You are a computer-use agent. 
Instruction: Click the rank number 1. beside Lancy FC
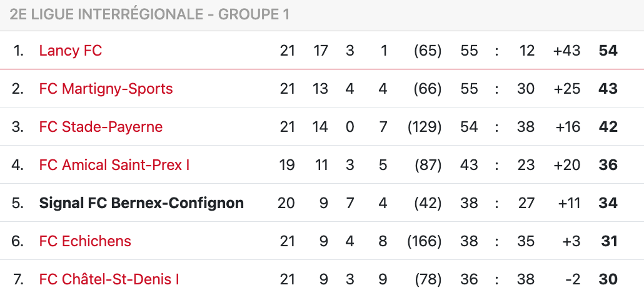tap(18, 51)
